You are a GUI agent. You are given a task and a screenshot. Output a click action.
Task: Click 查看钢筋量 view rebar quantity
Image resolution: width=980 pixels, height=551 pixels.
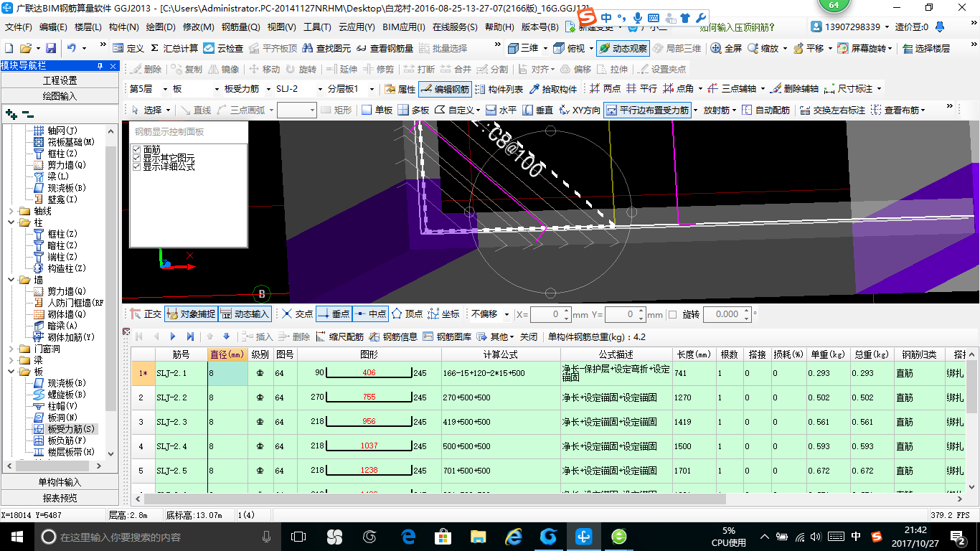(385, 48)
